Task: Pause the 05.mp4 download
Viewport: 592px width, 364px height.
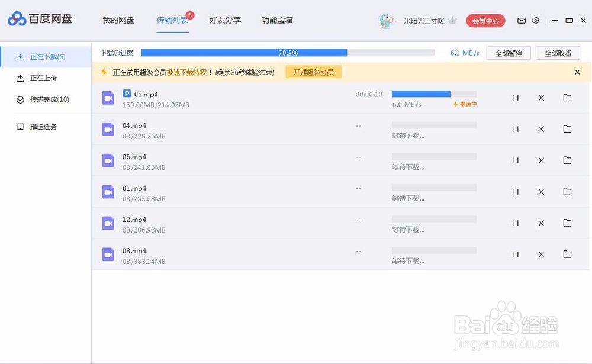Action: pyautogui.click(x=516, y=98)
